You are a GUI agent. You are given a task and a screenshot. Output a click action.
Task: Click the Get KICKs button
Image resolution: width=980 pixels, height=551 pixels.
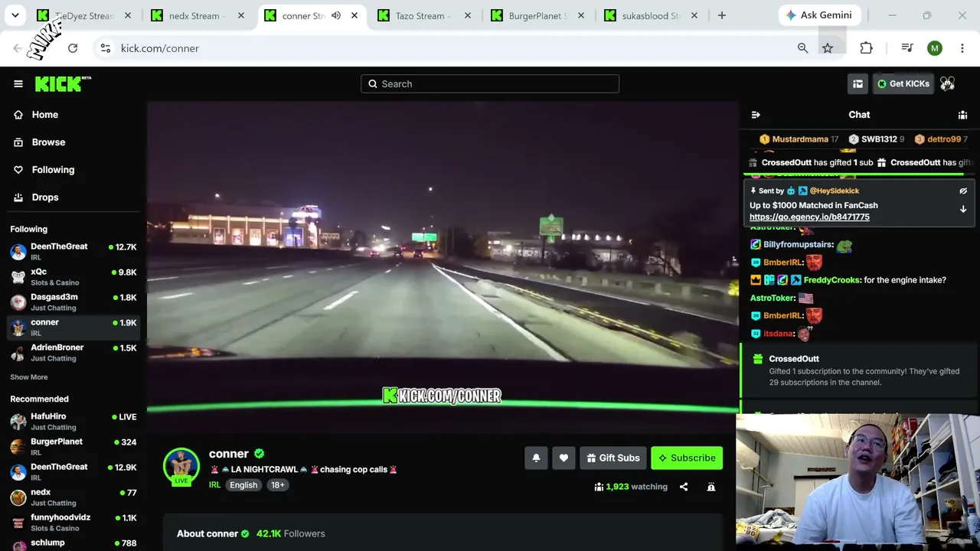pyautogui.click(x=903, y=84)
